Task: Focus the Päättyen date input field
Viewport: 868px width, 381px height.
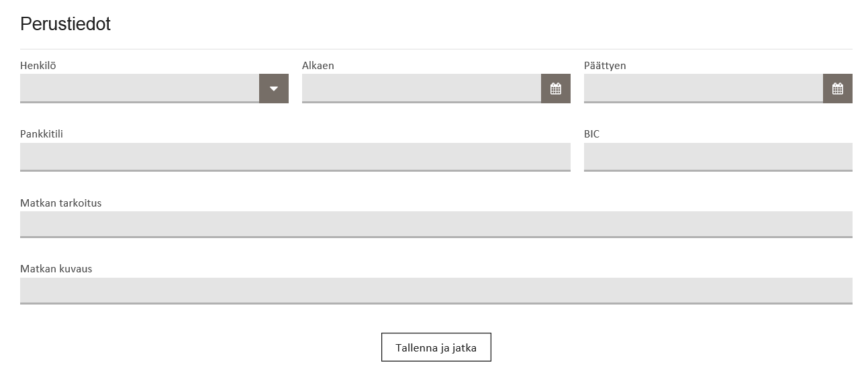Action: [704, 89]
